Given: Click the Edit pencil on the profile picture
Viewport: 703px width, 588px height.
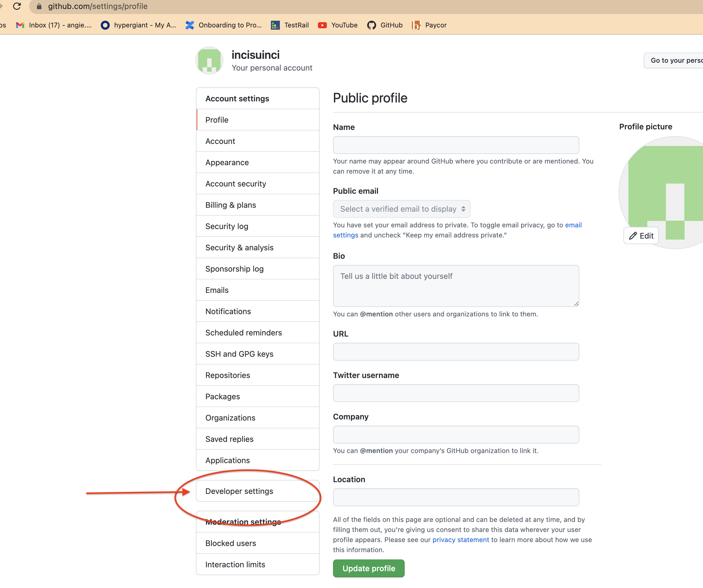Looking at the screenshot, I should [641, 235].
